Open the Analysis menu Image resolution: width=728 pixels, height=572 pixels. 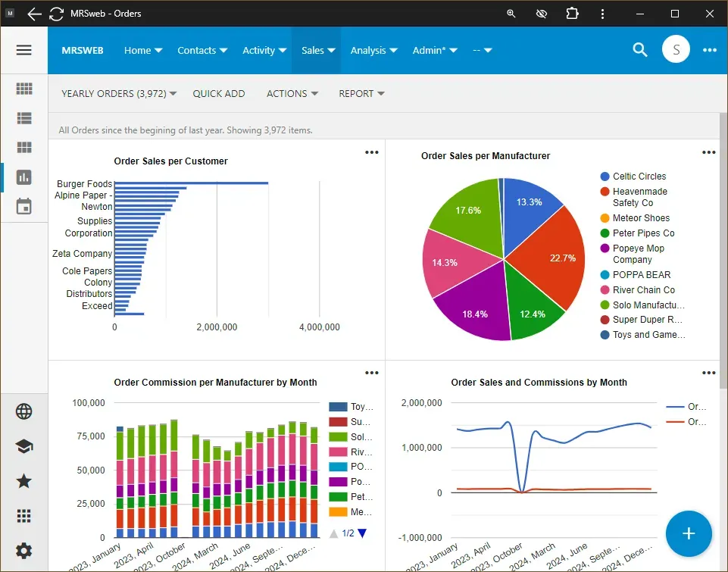click(x=373, y=51)
